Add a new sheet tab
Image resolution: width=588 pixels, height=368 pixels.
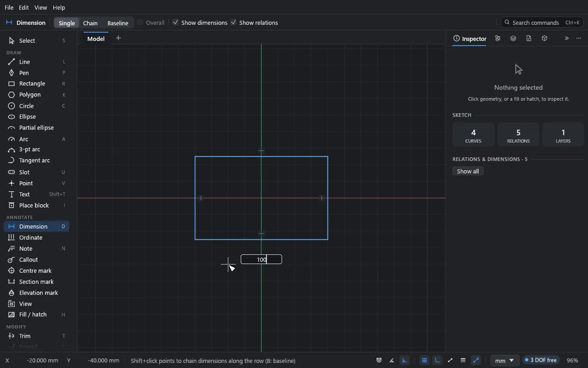click(118, 38)
